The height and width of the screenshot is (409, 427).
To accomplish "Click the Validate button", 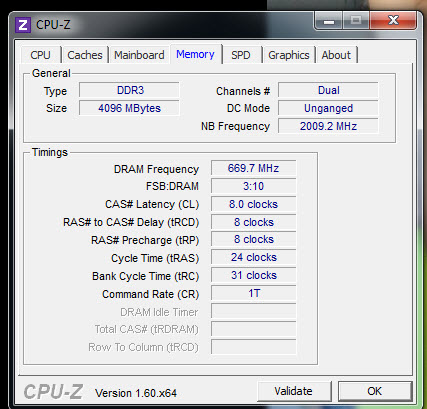I will 293,391.
